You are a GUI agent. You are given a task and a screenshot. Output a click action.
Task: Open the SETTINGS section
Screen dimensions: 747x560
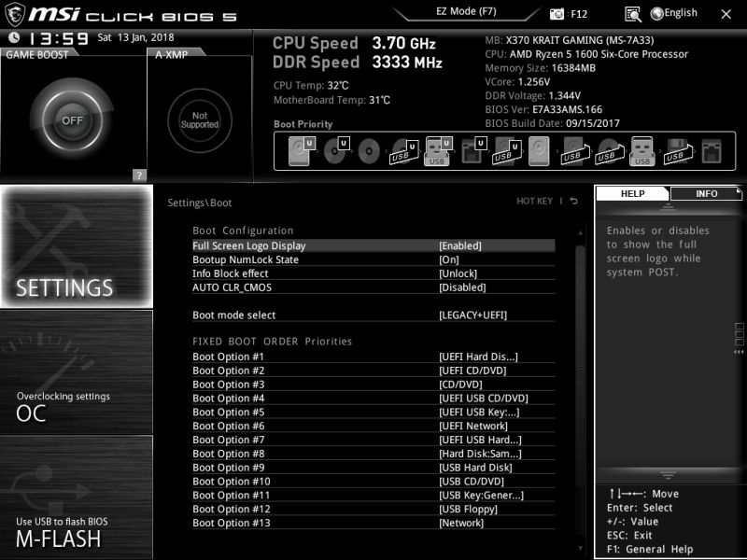point(77,246)
